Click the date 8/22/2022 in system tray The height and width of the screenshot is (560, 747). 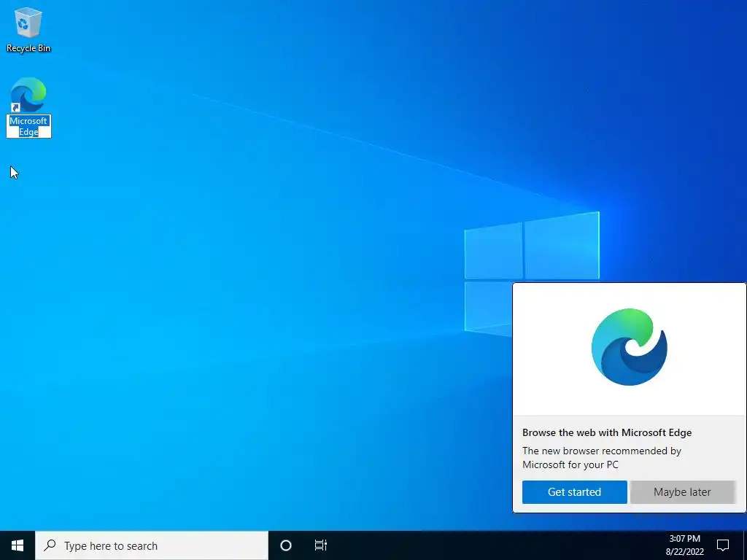[x=684, y=552]
